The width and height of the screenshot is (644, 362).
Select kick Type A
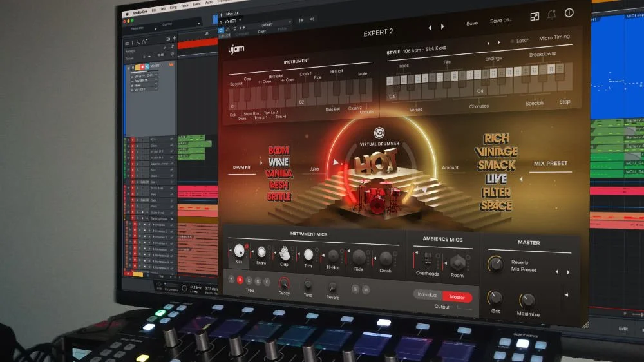click(x=231, y=279)
